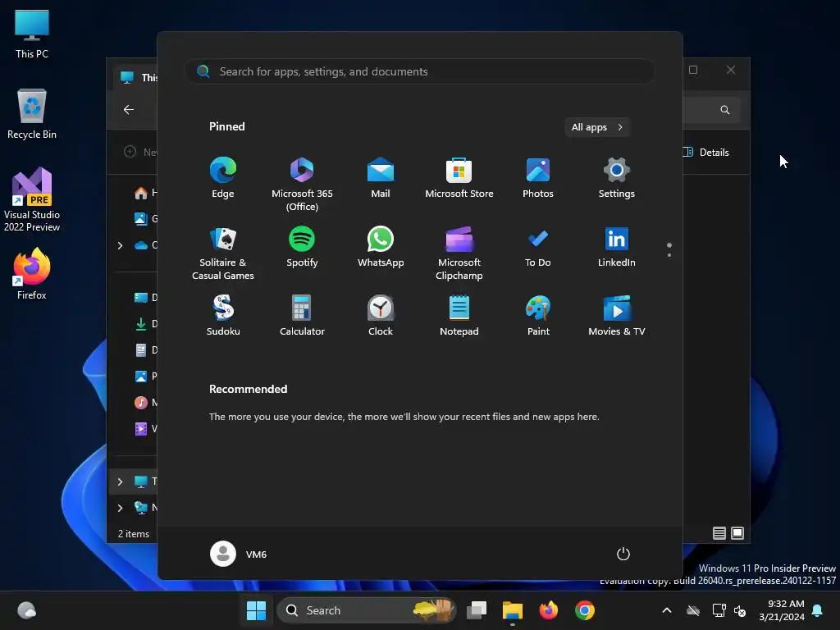Launch Movies & TV app
This screenshot has height=630, width=840.
[x=617, y=316]
